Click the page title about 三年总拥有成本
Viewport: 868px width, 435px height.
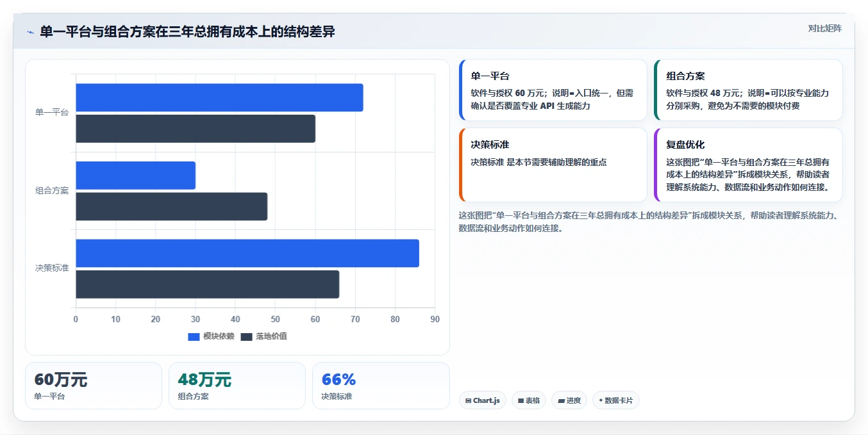coord(187,32)
